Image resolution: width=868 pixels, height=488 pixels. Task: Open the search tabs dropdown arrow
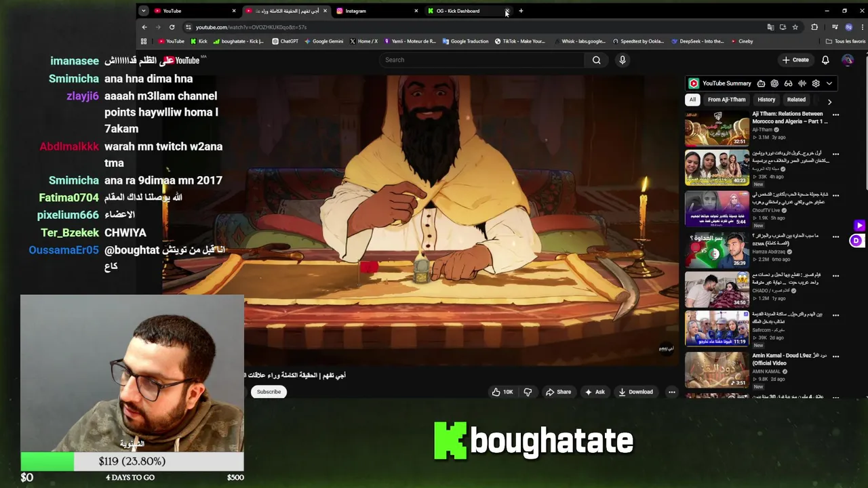pos(143,11)
